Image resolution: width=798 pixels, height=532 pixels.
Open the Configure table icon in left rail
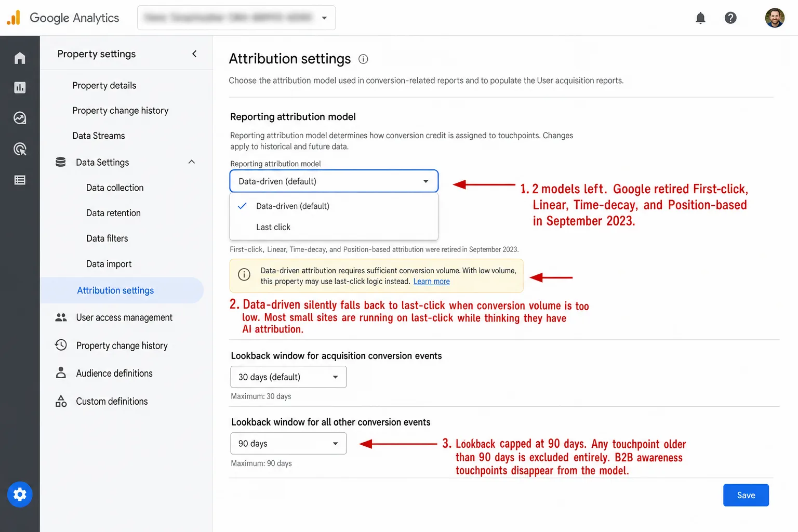tap(20, 180)
